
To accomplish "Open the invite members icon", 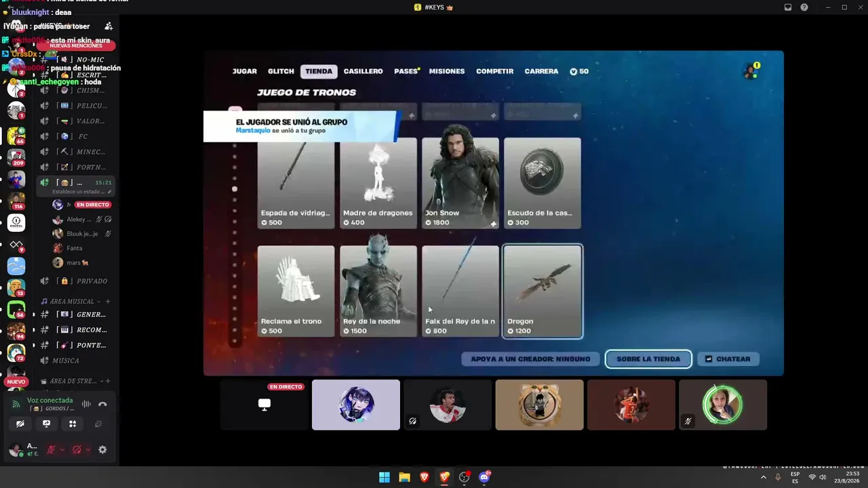I will (x=108, y=26).
